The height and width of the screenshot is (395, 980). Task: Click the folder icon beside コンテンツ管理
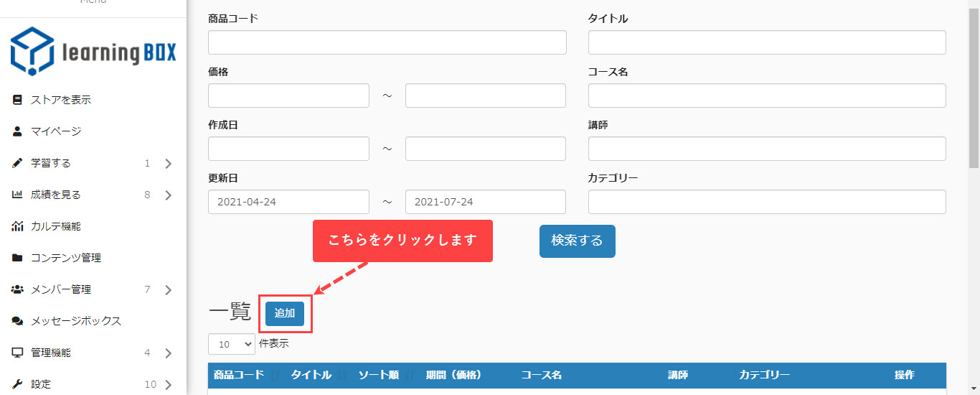(x=18, y=258)
